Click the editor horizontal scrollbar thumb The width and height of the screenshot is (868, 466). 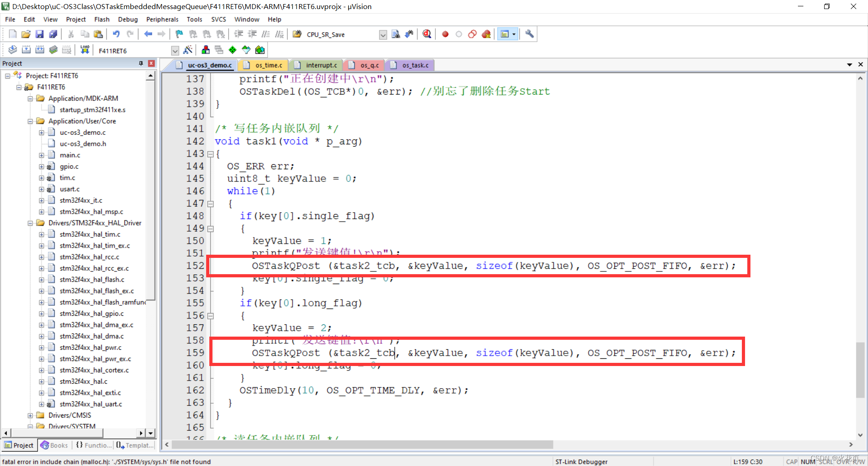(362, 445)
